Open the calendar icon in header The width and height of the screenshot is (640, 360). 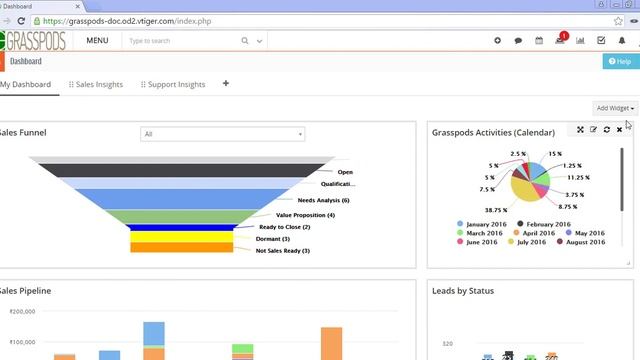(x=539, y=40)
